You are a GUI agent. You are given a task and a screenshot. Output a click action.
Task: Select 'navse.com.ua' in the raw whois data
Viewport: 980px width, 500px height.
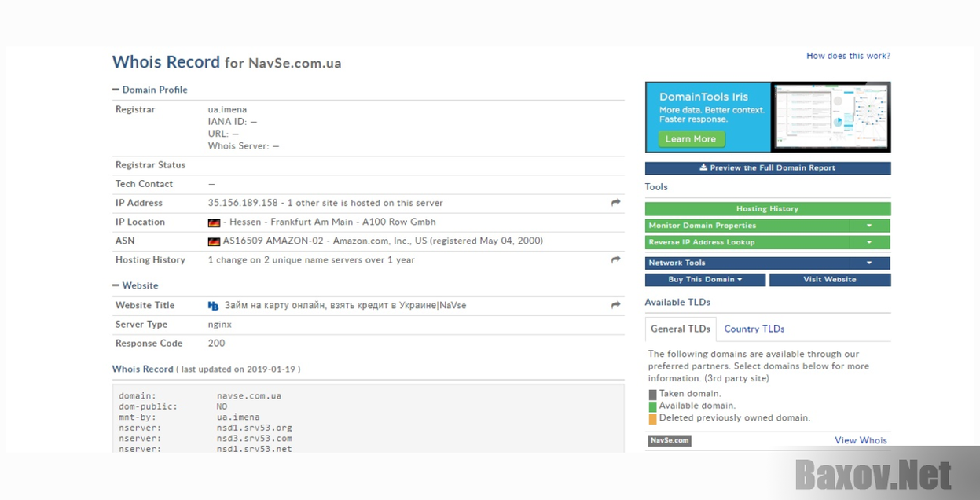coord(249,396)
